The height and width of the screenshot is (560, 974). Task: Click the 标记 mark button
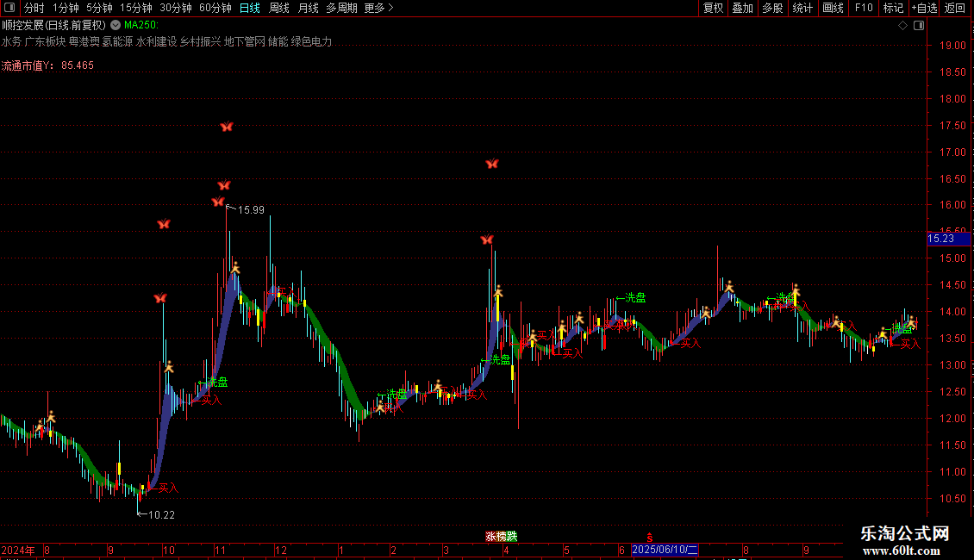click(x=893, y=8)
